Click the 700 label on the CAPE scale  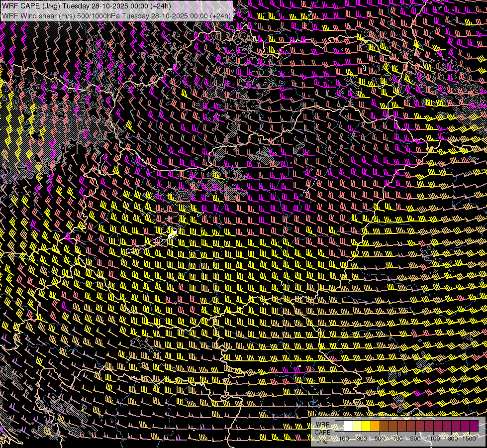pyautogui.click(x=397, y=439)
